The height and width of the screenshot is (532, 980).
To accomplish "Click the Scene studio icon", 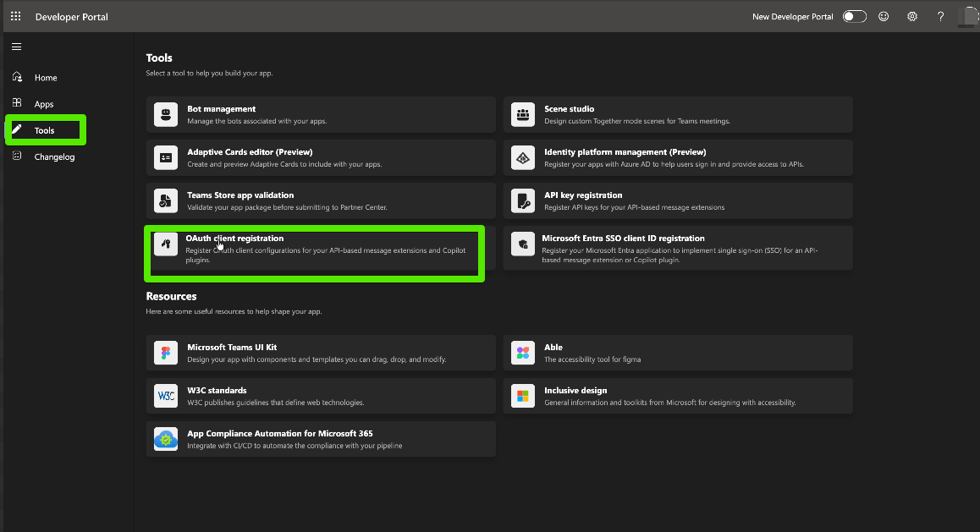I will [522, 114].
